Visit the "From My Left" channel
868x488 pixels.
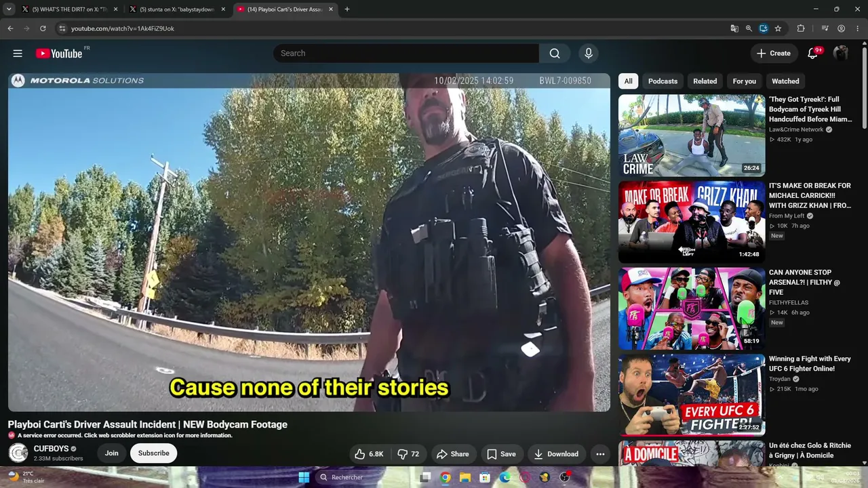(x=787, y=216)
